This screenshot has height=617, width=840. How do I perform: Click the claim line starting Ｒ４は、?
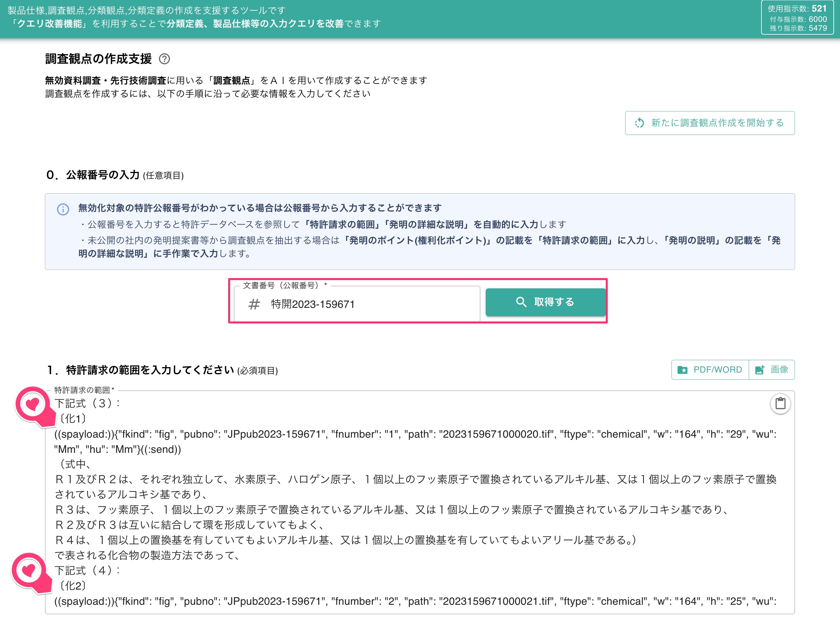[345, 540]
